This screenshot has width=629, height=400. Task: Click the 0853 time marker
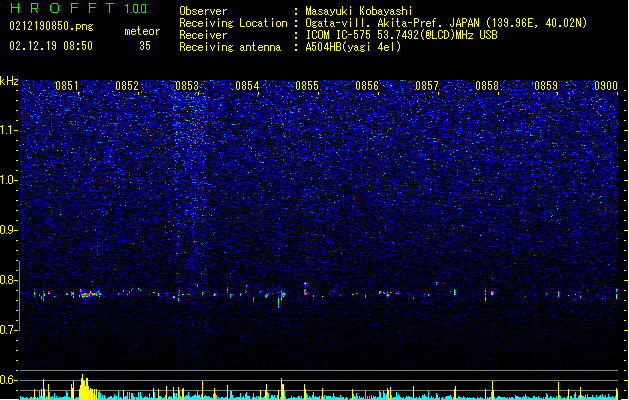coord(187,86)
